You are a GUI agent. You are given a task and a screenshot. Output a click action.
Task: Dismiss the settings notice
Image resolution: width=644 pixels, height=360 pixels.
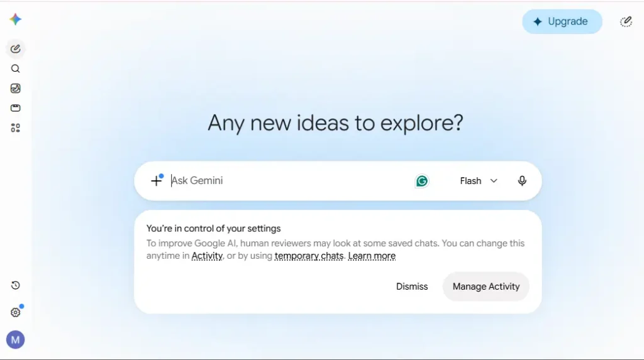[x=412, y=286]
